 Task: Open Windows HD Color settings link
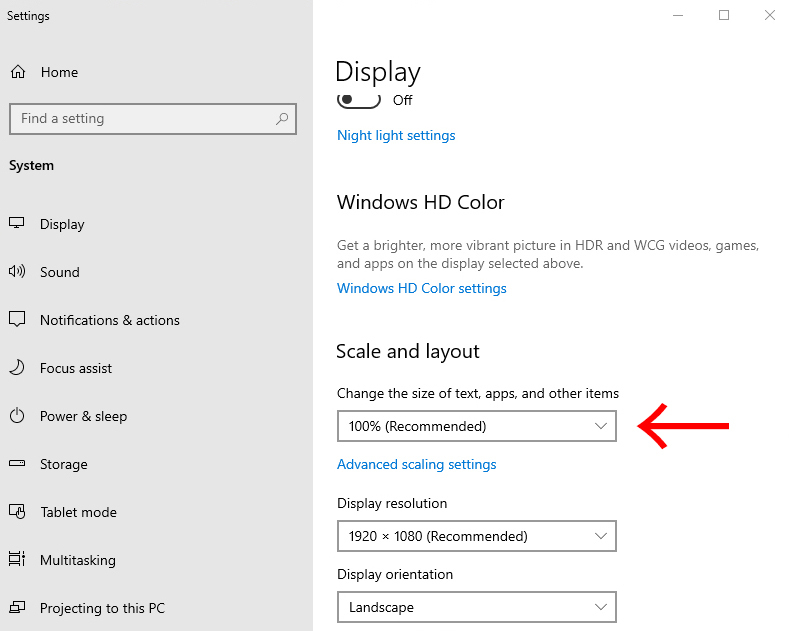point(422,288)
